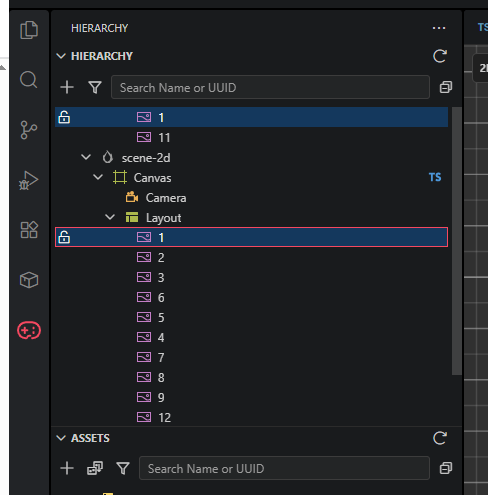488x495 pixels.
Task: Open the red gamepad Cocos icon
Action: click(29, 330)
